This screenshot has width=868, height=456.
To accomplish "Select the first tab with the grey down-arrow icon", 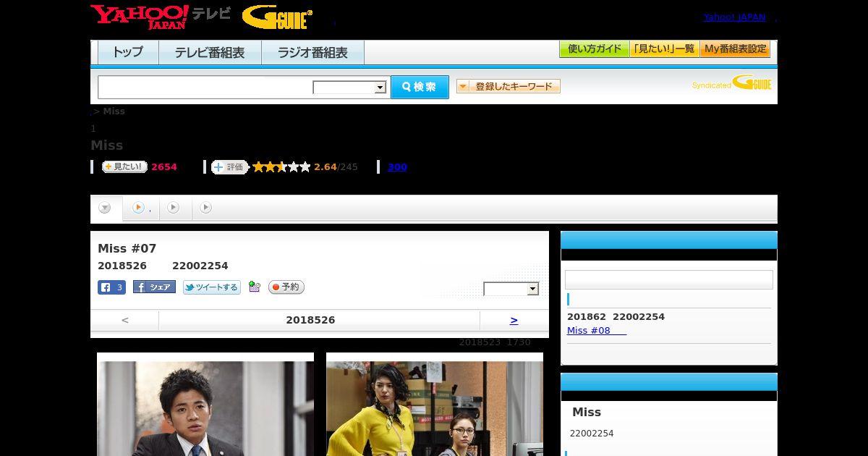I will pyautogui.click(x=106, y=208).
